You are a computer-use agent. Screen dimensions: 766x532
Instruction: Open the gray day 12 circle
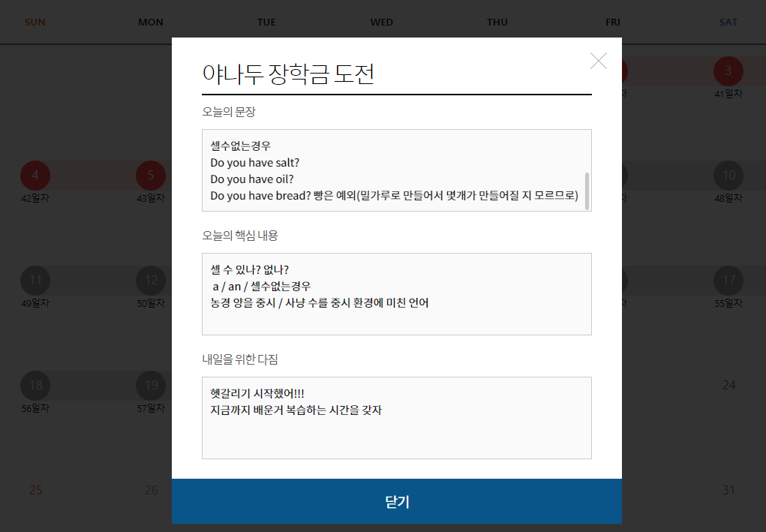tap(151, 281)
